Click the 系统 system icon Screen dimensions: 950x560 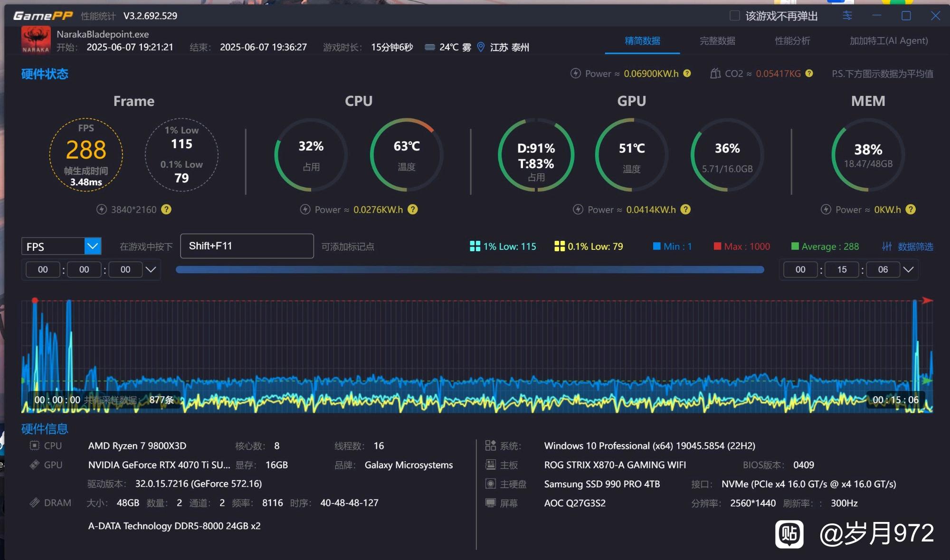491,446
